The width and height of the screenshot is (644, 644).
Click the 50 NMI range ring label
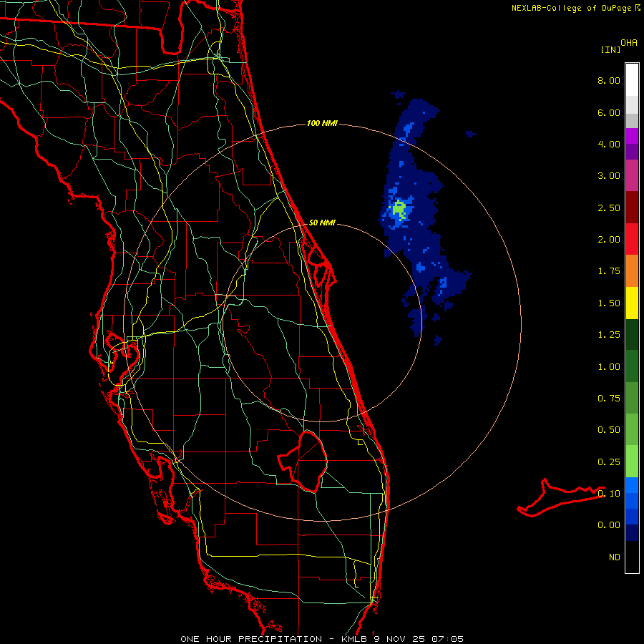[x=322, y=223]
